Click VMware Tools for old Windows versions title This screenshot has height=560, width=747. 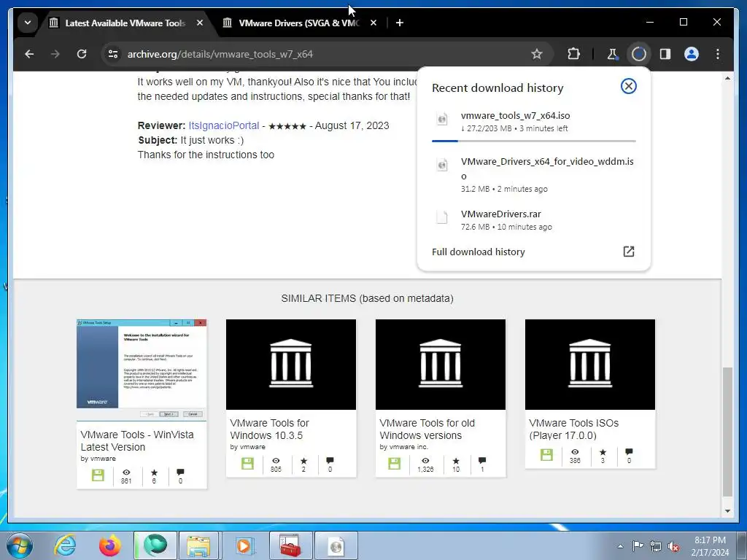[427, 429]
